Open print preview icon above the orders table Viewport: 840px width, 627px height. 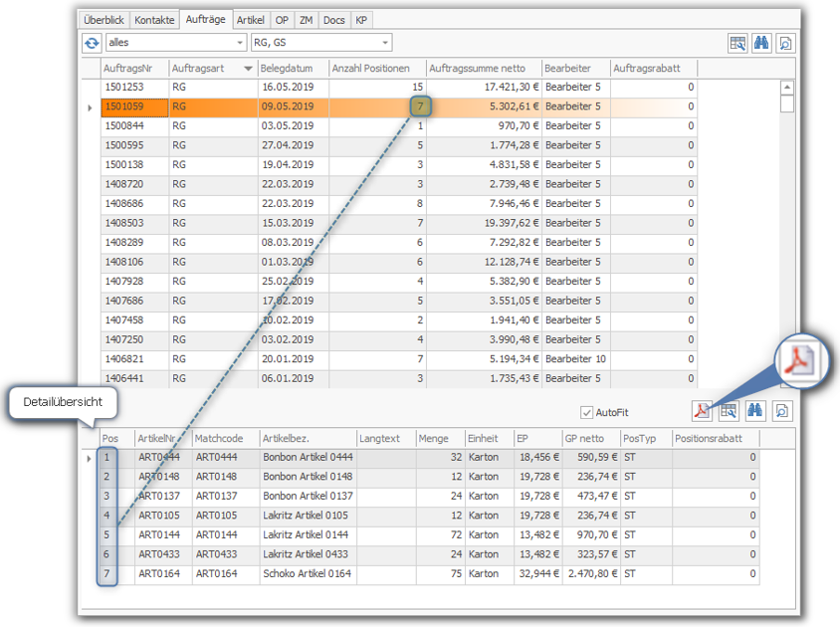(785, 43)
